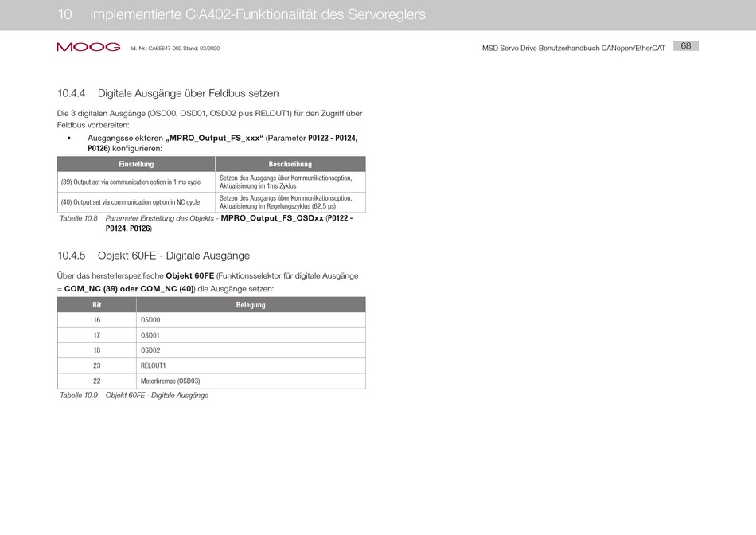This screenshot has width=756, height=535.
Task: Click 'MSD Servo Drive Benutzerhandbuch CANopen/EtherCAT' title
Action: tap(573, 49)
